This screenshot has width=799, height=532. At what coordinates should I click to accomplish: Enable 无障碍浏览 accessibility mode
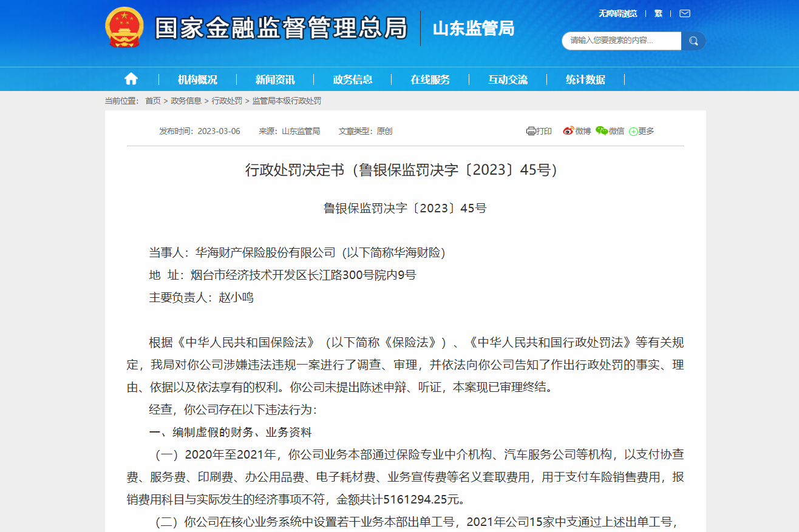(618, 13)
